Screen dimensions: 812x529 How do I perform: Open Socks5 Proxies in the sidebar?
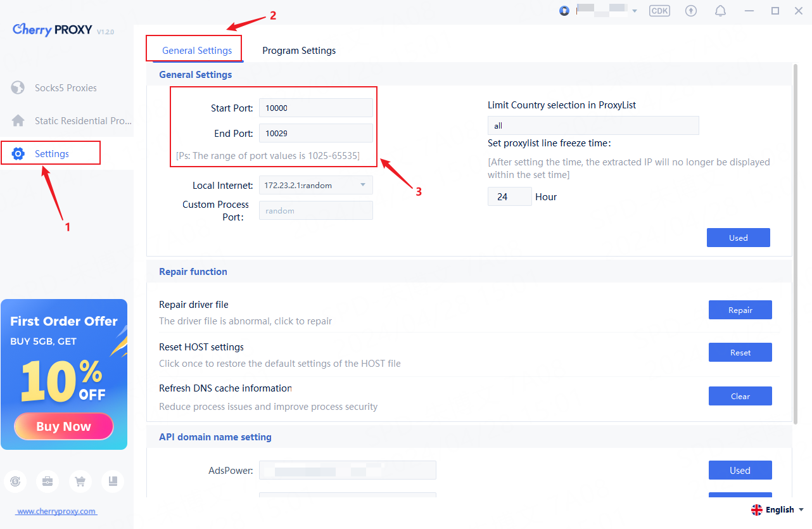pyautogui.click(x=66, y=88)
